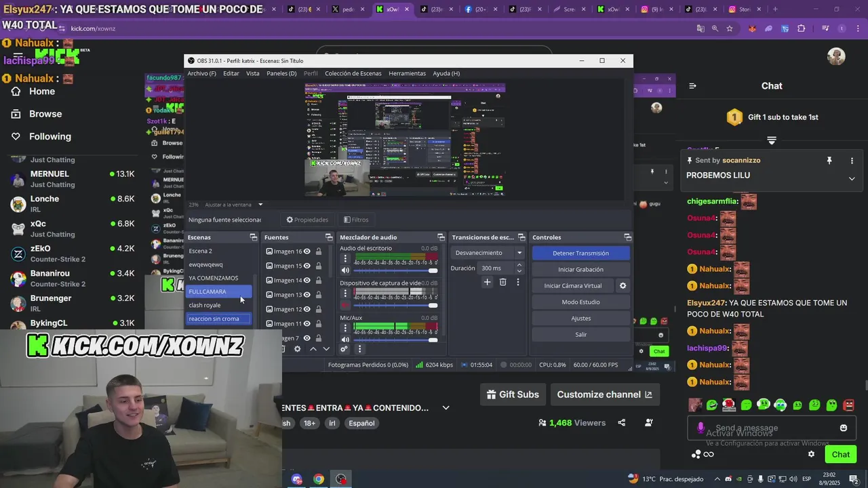Toggle visibility of Imagen 11 source

point(307,324)
